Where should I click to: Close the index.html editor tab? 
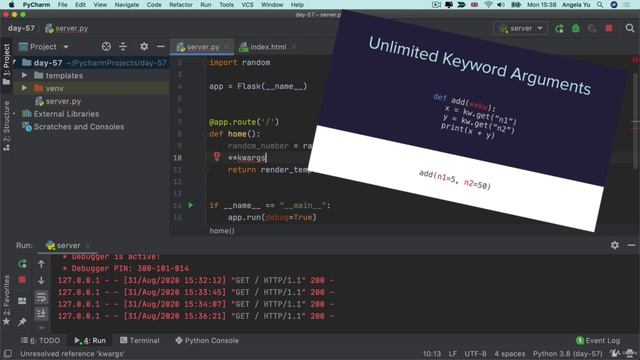click(293, 47)
